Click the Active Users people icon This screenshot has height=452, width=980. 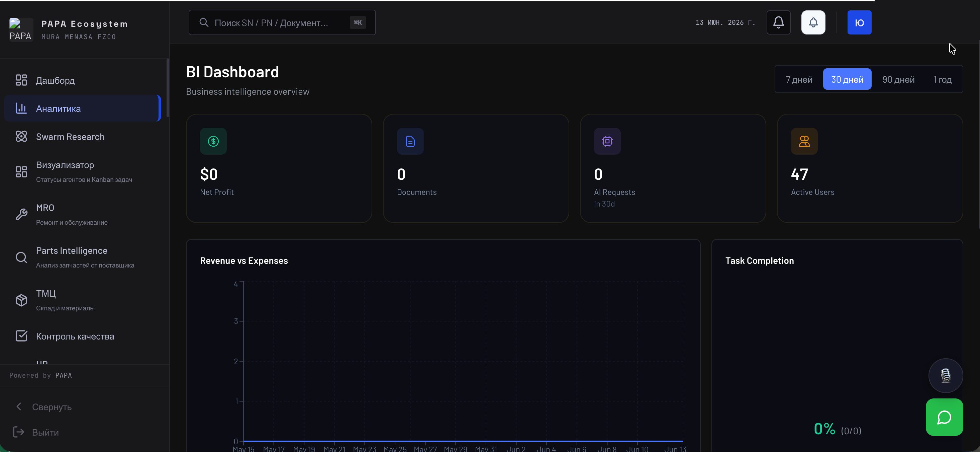[x=804, y=141]
